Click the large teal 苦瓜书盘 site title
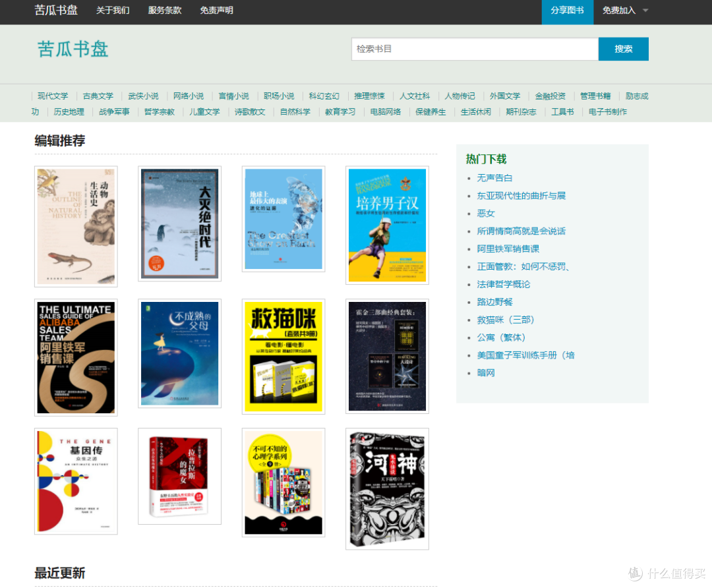Image resolution: width=712 pixels, height=588 pixels. (x=73, y=49)
